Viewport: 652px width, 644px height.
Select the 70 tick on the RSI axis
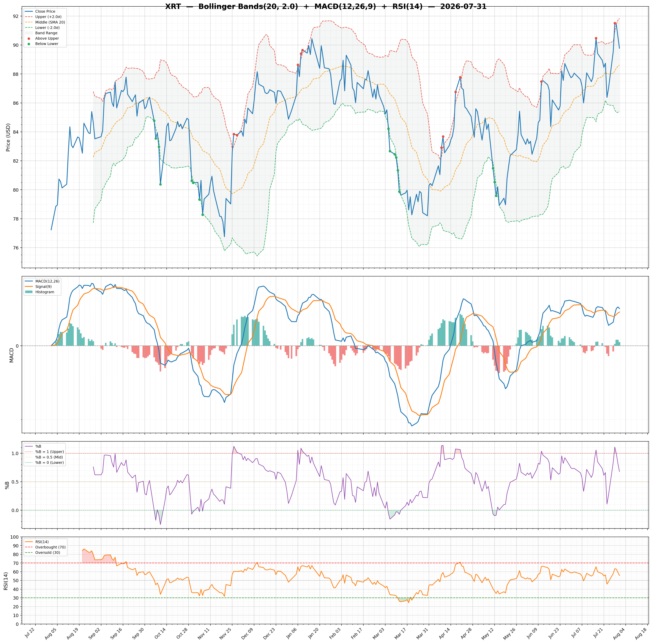click(x=16, y=563)
